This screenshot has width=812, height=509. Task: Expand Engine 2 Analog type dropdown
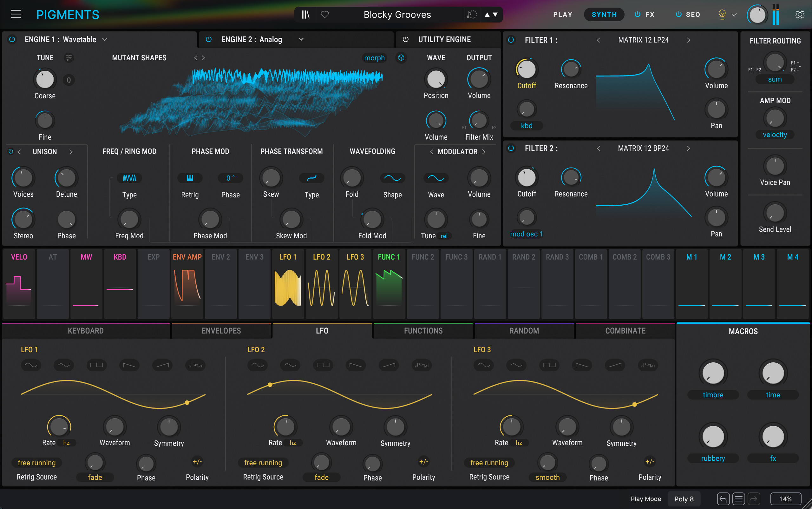pos(301,39)
